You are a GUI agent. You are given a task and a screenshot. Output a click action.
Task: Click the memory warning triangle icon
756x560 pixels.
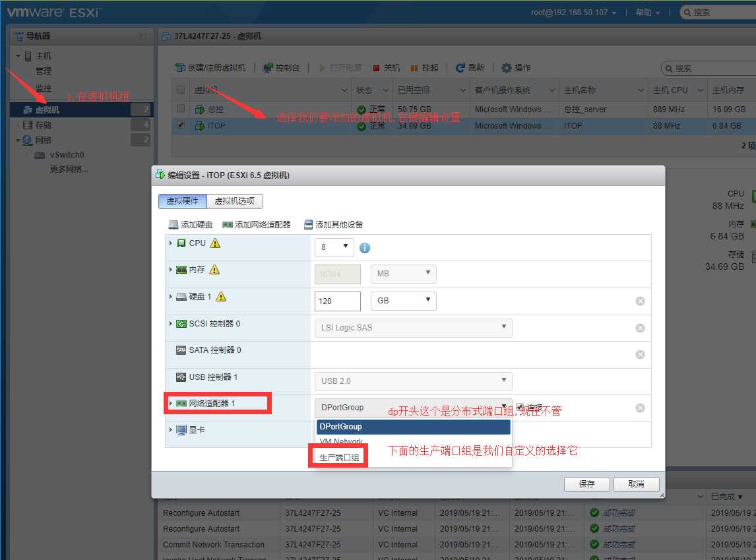click(x=214, y=269)
